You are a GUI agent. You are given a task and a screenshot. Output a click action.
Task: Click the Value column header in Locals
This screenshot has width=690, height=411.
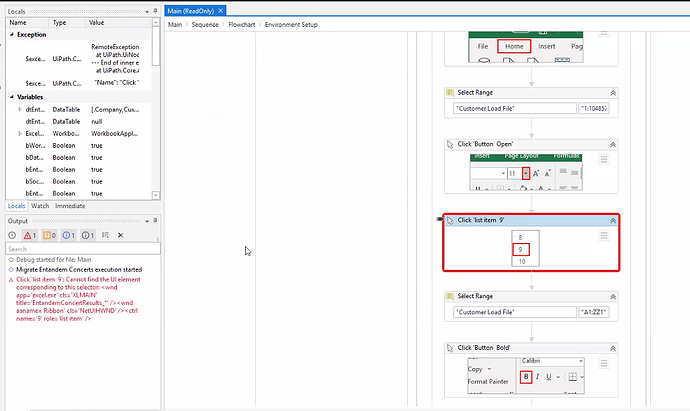pos(119,22)
